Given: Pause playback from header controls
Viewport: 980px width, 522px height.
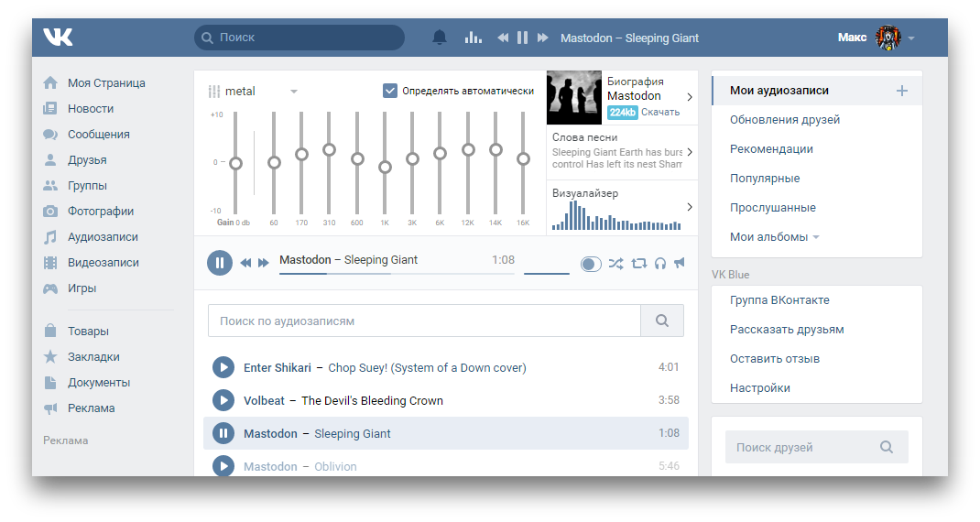Looking at the screenshot, I should pyautogui.click(x=522, y=38).
